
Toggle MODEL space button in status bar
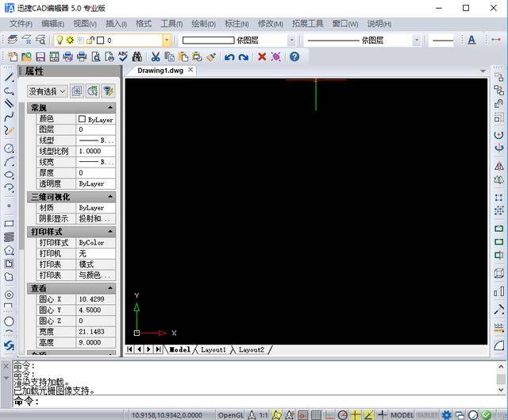[x=402, y=414]
